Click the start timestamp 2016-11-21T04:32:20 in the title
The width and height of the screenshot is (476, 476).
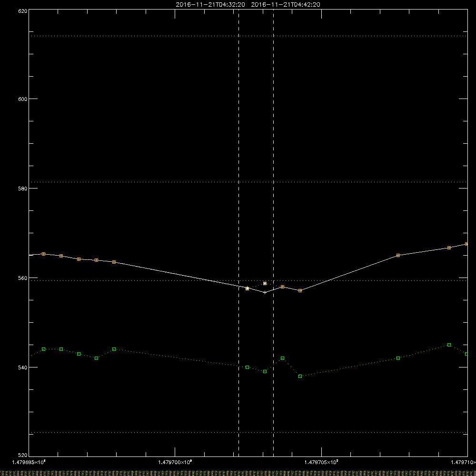pyautogui.click(x=210, y=5)
